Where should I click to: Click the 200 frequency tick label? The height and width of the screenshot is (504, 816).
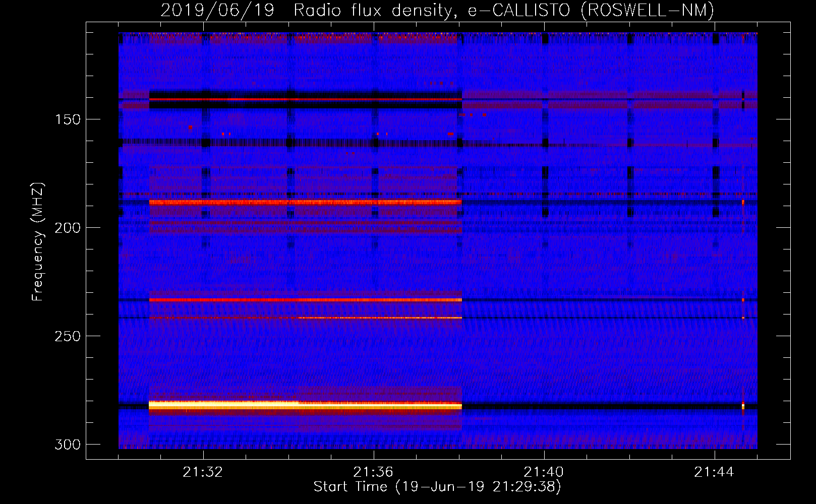(x=68, y=228)
